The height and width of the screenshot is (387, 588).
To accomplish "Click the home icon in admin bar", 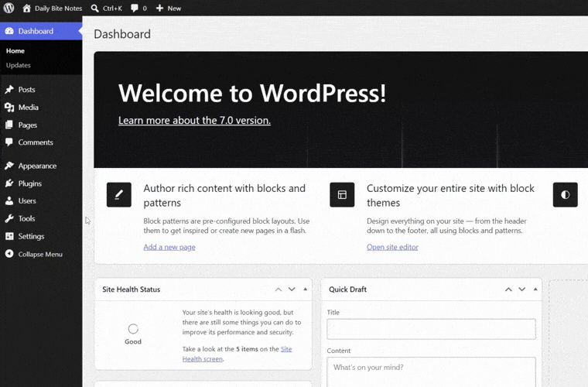I will 26,8.
